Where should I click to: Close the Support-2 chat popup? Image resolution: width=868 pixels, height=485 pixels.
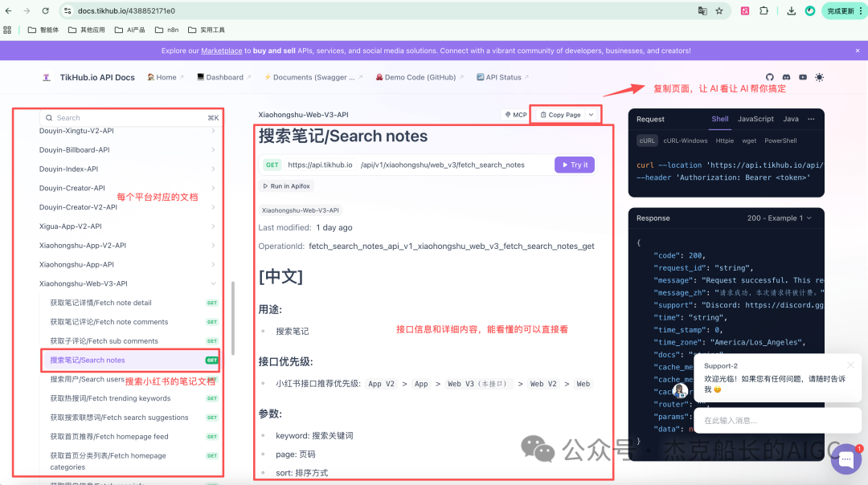tap(850, 365)
